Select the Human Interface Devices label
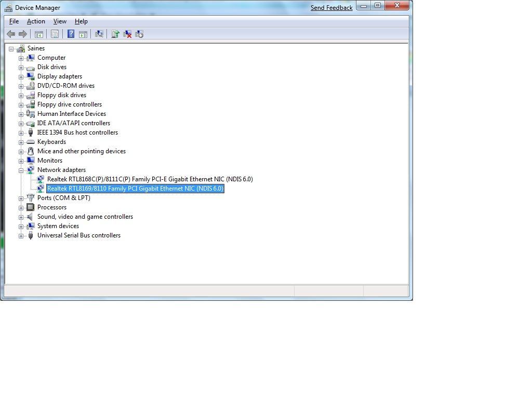 coord(72,114)
